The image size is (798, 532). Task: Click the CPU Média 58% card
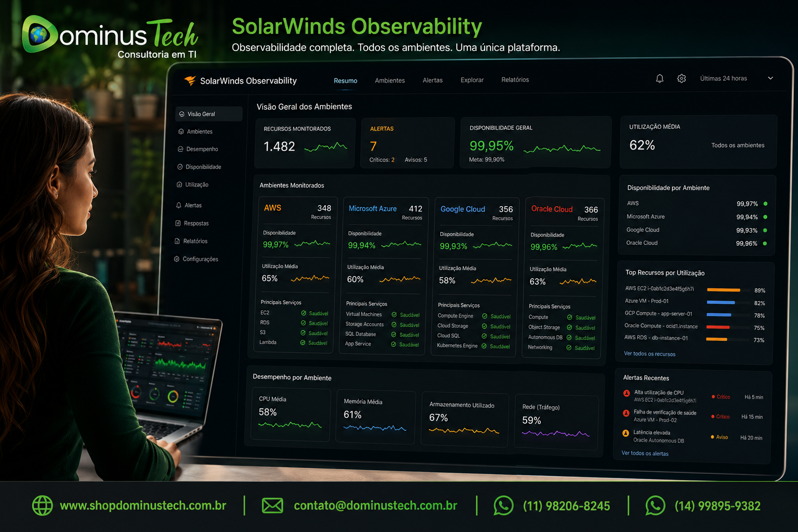(291, 415)
